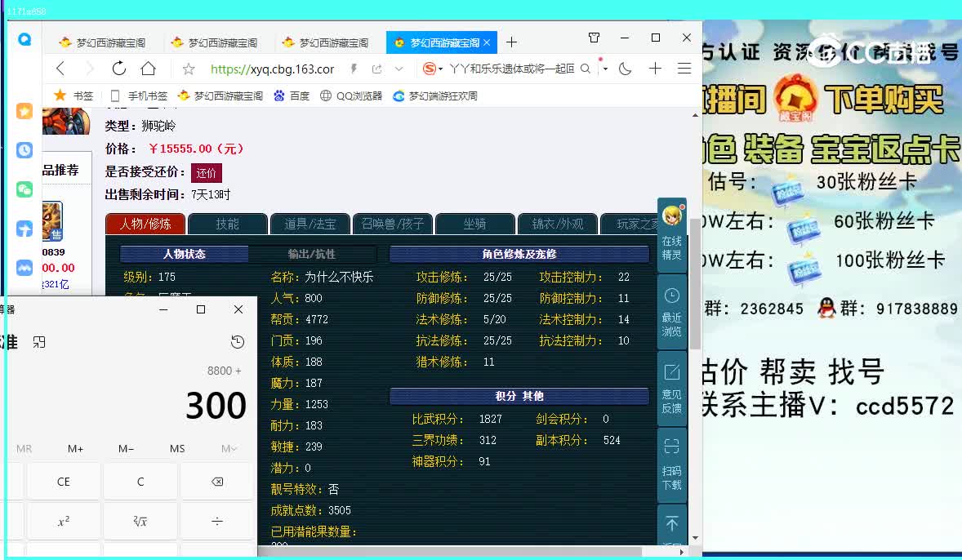The height and width of the screenshot is (560, 962).
Task: Open 扫码下载 QR download widget
Action: (672, 465)
